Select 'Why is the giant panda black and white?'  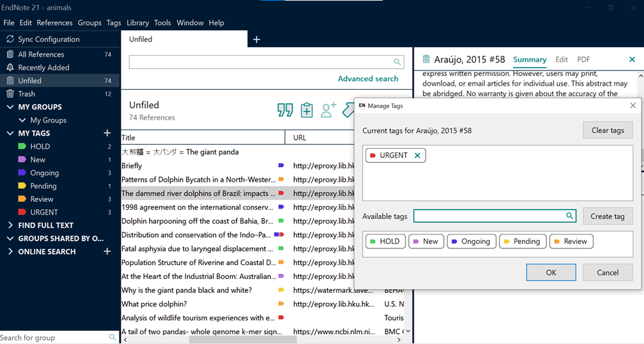[187, 290]
